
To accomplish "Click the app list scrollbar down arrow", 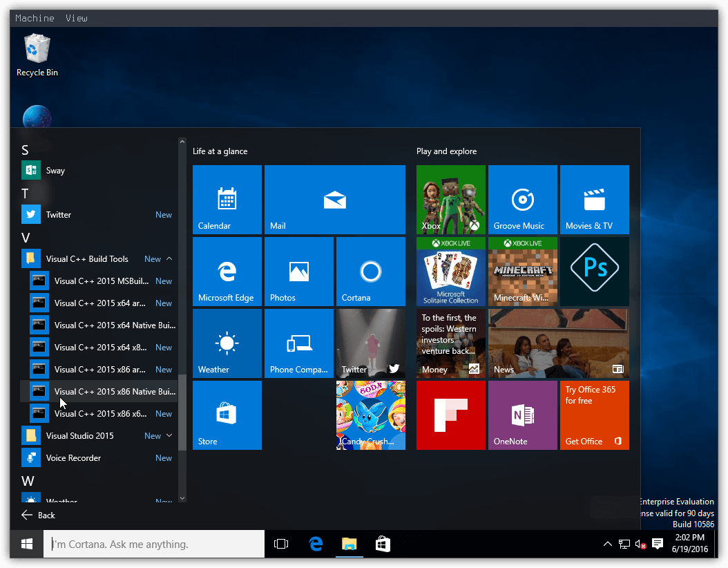I will point(182,498).
